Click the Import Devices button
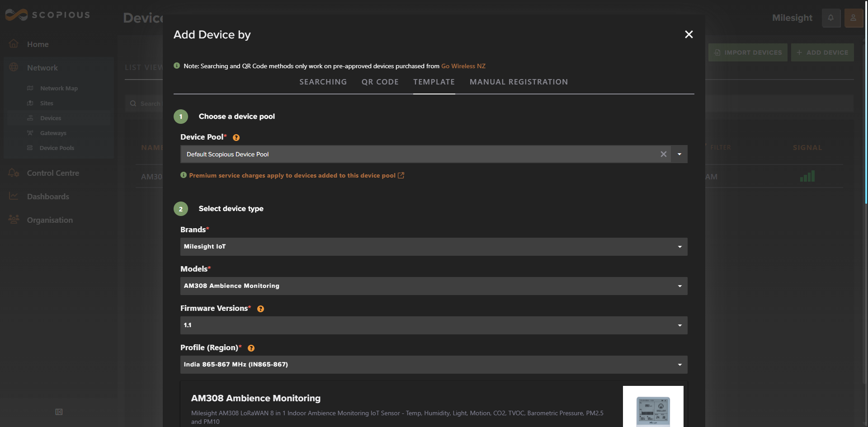Screen dimensions: 868x427 point(748,52)
